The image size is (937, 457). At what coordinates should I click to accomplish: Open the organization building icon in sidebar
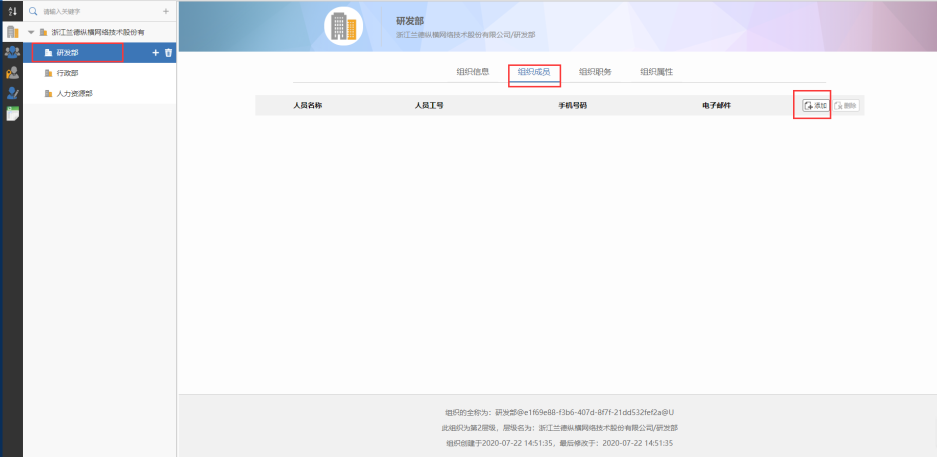point(11,31)
